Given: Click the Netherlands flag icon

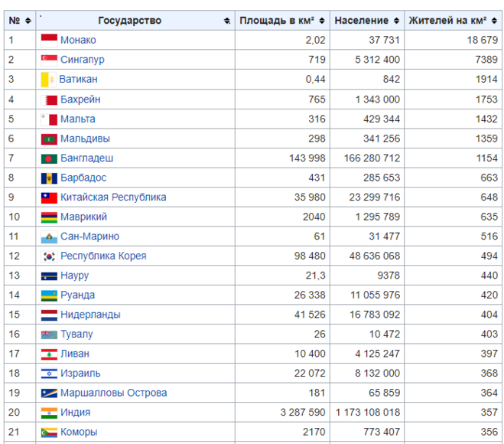Looking at the screenshot, I should pos(49,315).
